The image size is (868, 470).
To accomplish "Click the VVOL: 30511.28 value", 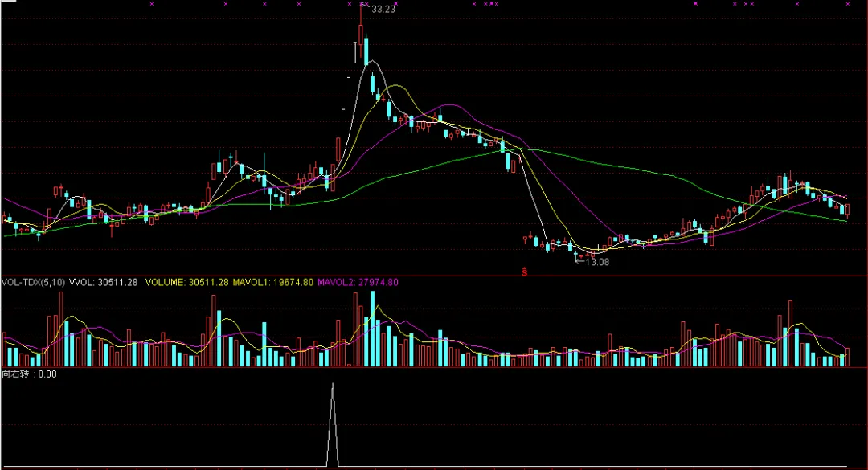I will 103,282.
